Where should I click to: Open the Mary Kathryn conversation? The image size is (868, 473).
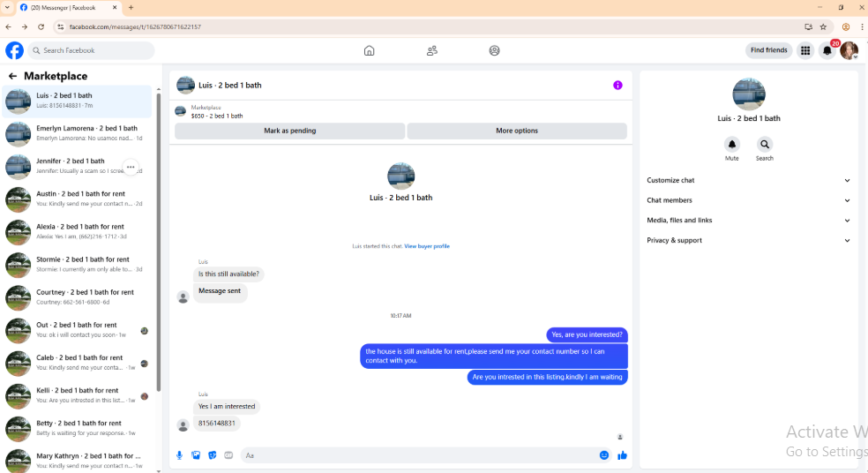pyautogui.click(x=77, y=460)
